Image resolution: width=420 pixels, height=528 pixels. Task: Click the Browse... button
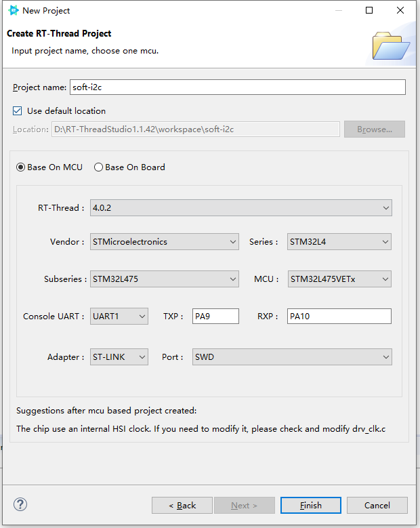pos(375,129)
